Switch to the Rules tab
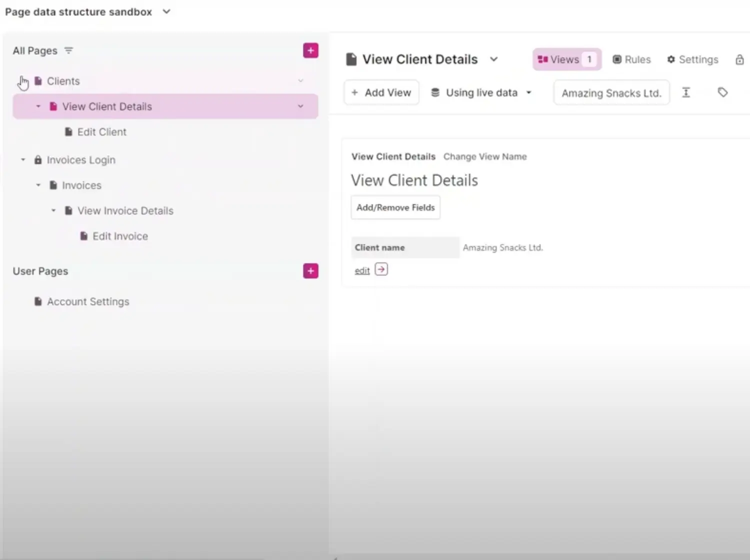 coord(631,59)
